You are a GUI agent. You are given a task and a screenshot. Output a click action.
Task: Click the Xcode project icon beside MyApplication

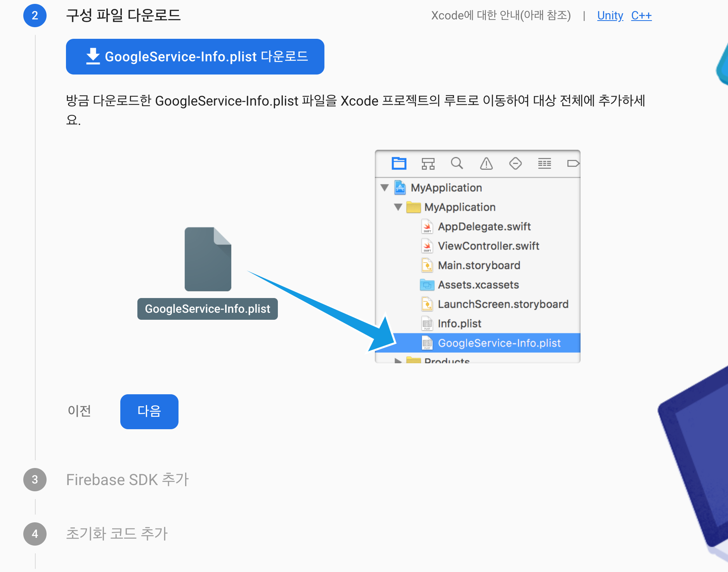coord(400,188)
